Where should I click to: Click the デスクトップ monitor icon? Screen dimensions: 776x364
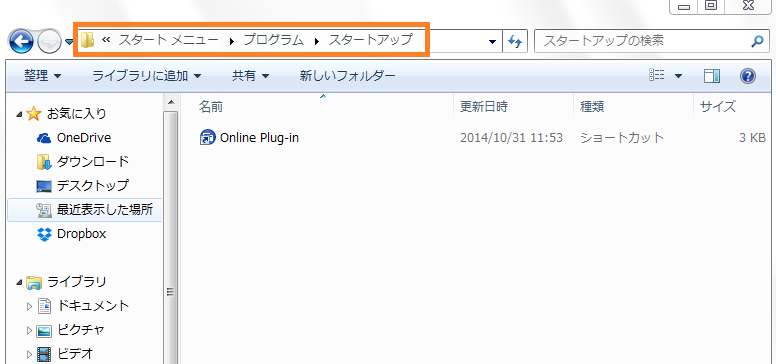pyautogui.click(x=44, y=186)
